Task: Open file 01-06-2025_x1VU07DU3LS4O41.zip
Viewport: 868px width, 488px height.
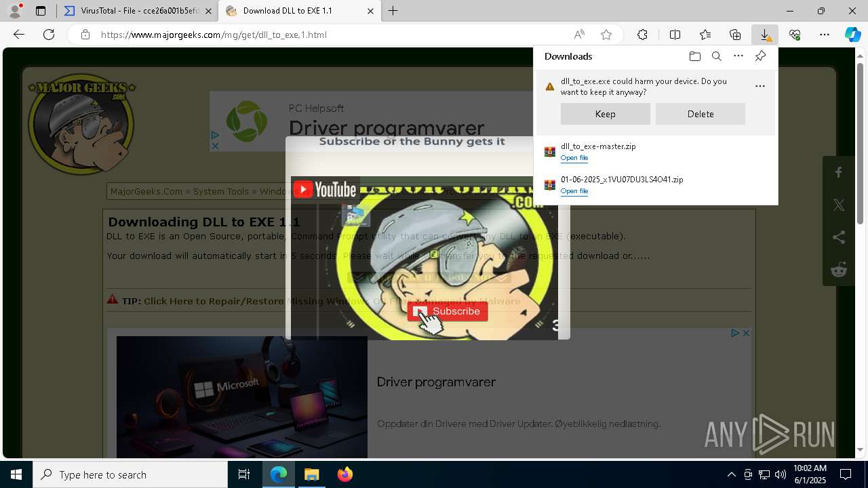Action: (574, 191)
